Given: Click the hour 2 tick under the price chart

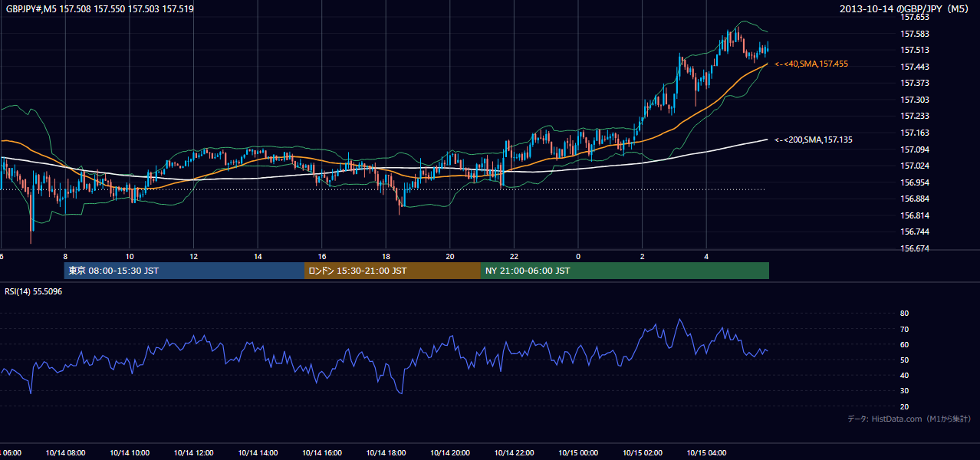Looking at the screenshot, I should coord(643,256).
